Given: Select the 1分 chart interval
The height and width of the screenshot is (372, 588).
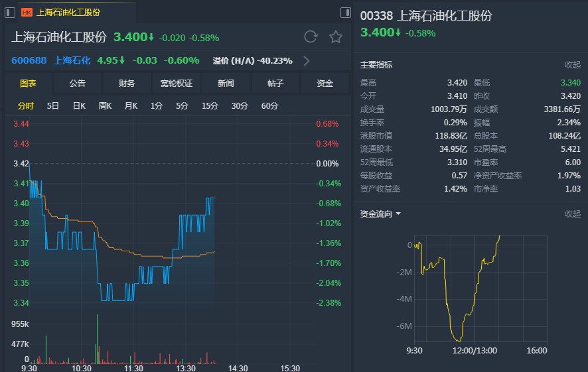Looking at the screenshot, I should pyautogui.click(x=157, y=106).
